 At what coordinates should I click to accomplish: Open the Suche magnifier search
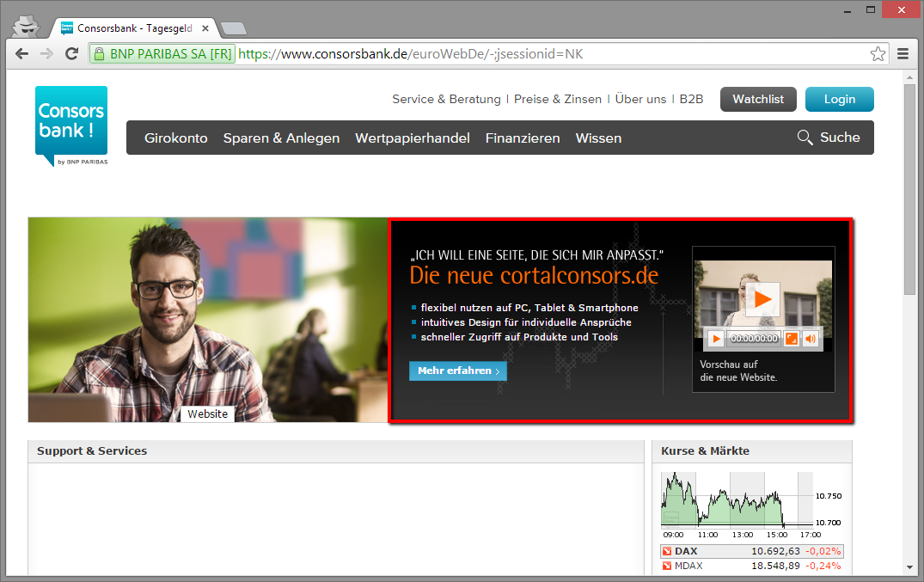(828, 138)
